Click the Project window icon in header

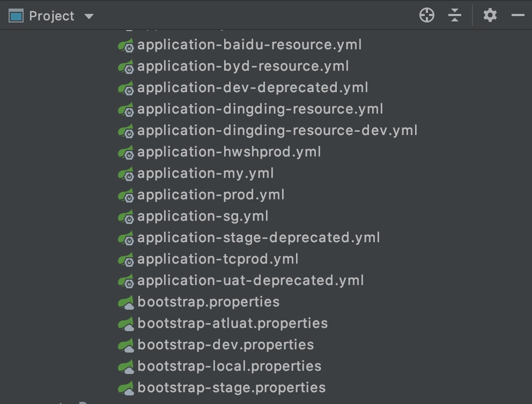tap(16, 16)
